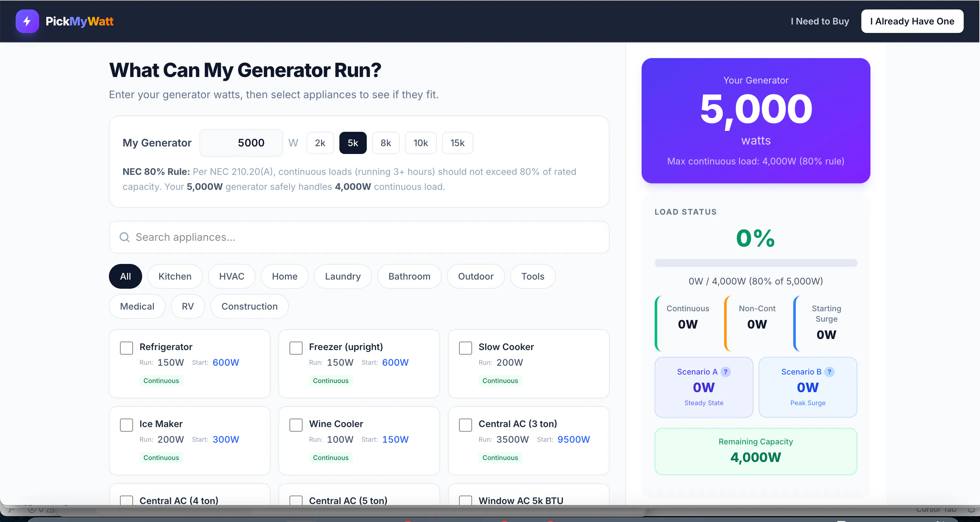980x522 pixels.
Task: Select the 10k generator preset
Action: 421,143
